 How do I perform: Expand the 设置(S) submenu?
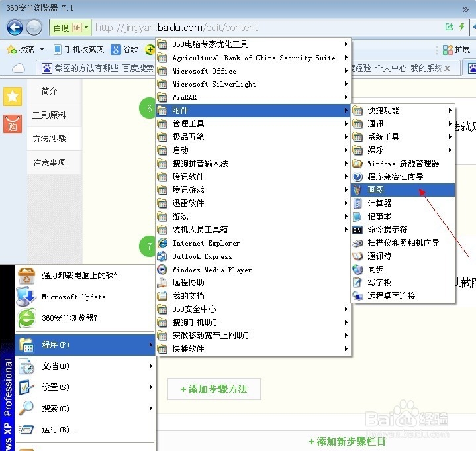point(85,387)
